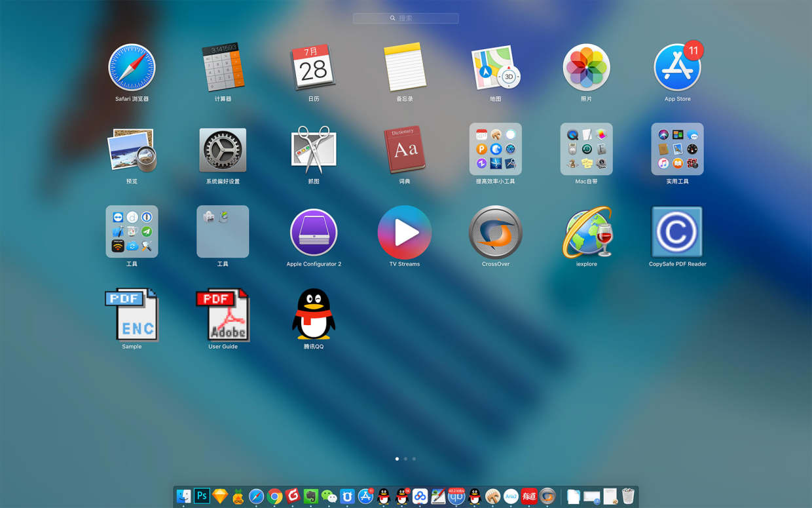Open Finder from the Dock

click(184, 496)
